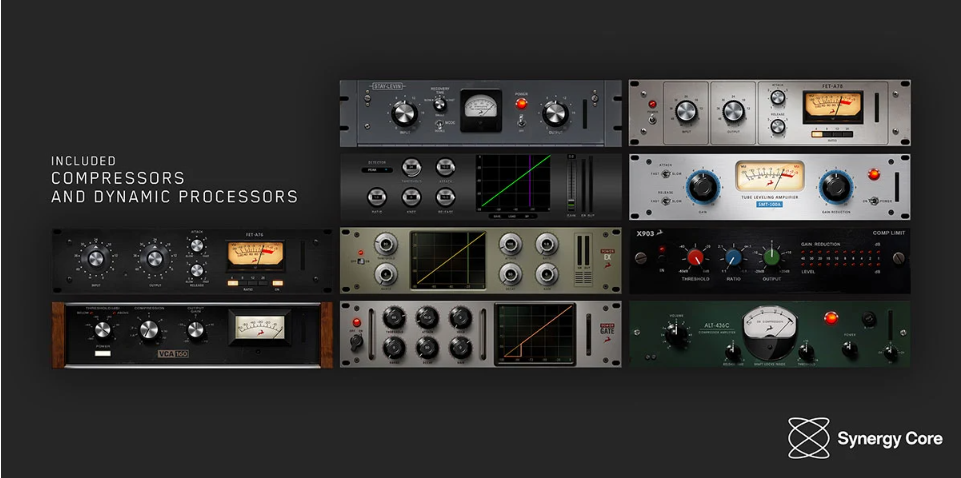Viewport: 961px width, 478px height.
Task: Click the blue Ratio knob on X903
Action: 733,258
